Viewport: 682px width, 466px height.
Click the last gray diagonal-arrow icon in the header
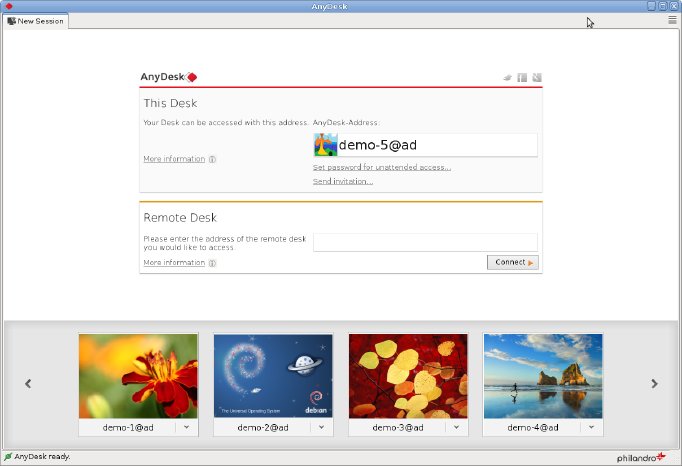[537, 77]
